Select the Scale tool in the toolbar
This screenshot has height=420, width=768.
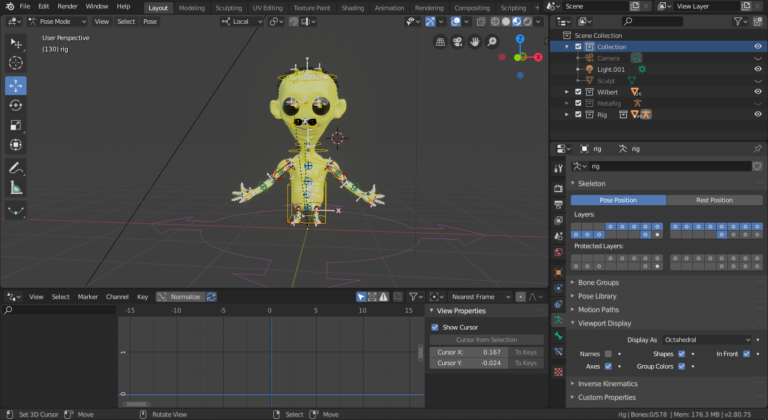(16, 125)
